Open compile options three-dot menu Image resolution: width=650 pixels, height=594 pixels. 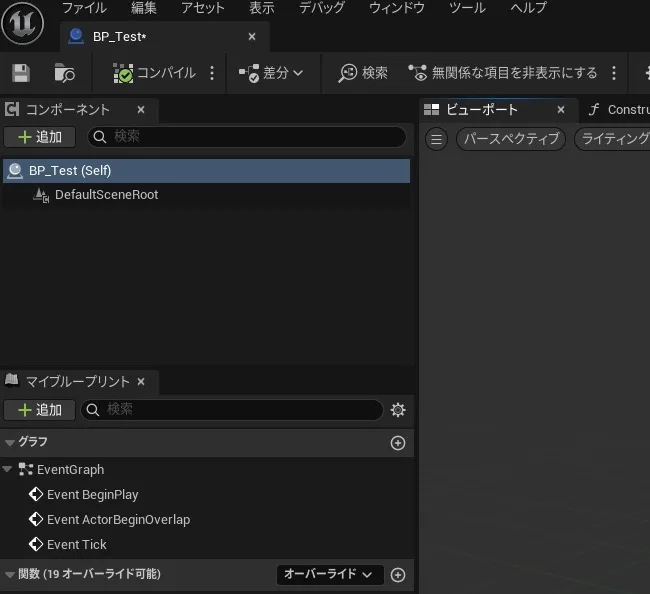click(x=211, y=73)
